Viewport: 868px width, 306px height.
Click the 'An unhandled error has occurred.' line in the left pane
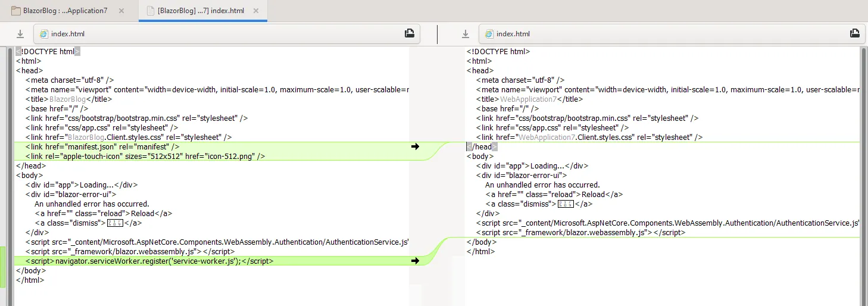[x=92, y=204]
